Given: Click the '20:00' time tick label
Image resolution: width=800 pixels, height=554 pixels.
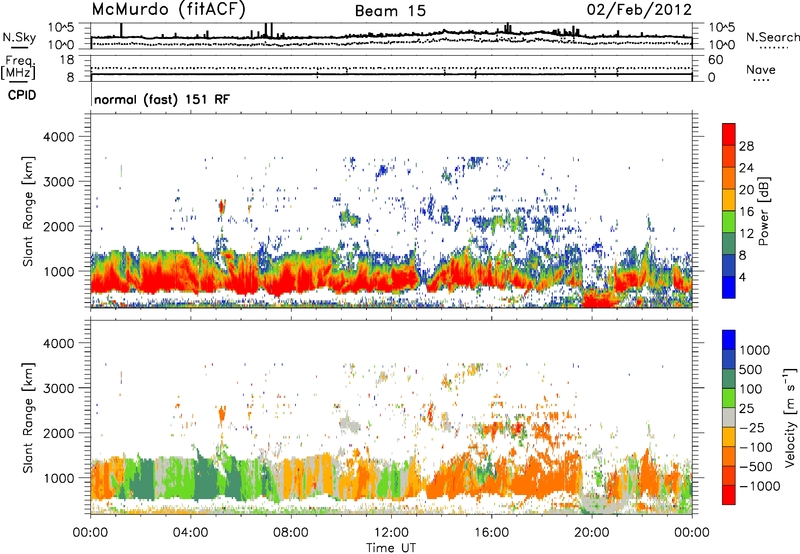Looking at the screenshot, I should [591, 533].
